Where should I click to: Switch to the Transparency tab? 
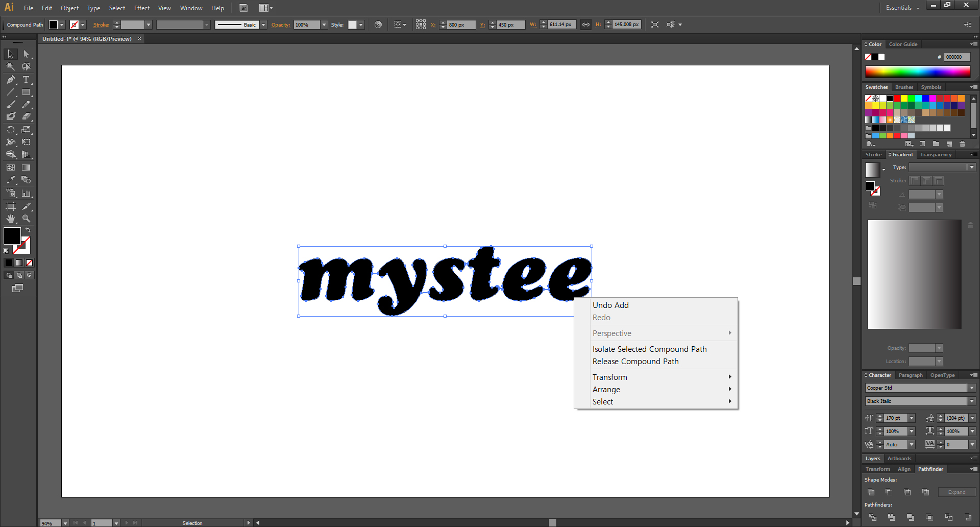click(x=936, y=155)
